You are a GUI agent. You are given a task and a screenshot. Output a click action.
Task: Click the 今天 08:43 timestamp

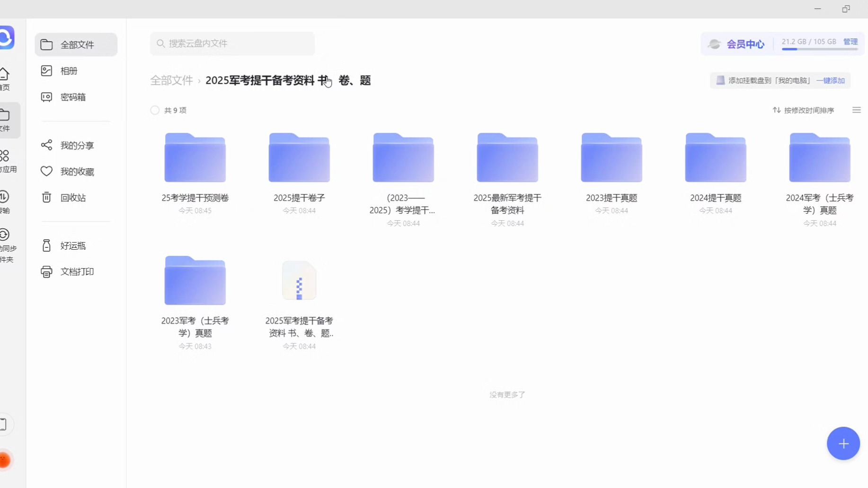tap(195, 346)
